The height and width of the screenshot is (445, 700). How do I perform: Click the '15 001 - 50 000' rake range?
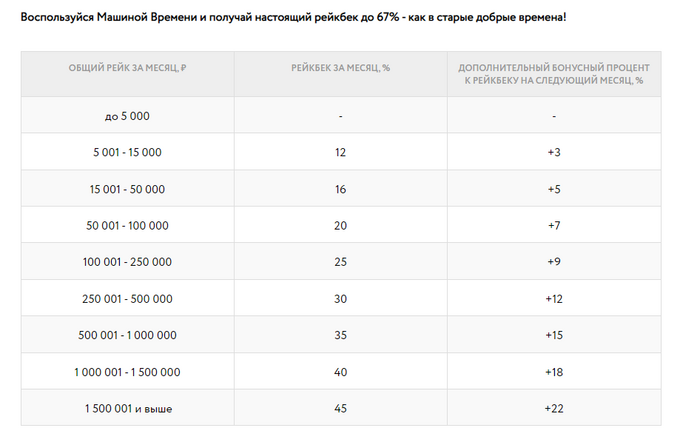coord(127,189)
